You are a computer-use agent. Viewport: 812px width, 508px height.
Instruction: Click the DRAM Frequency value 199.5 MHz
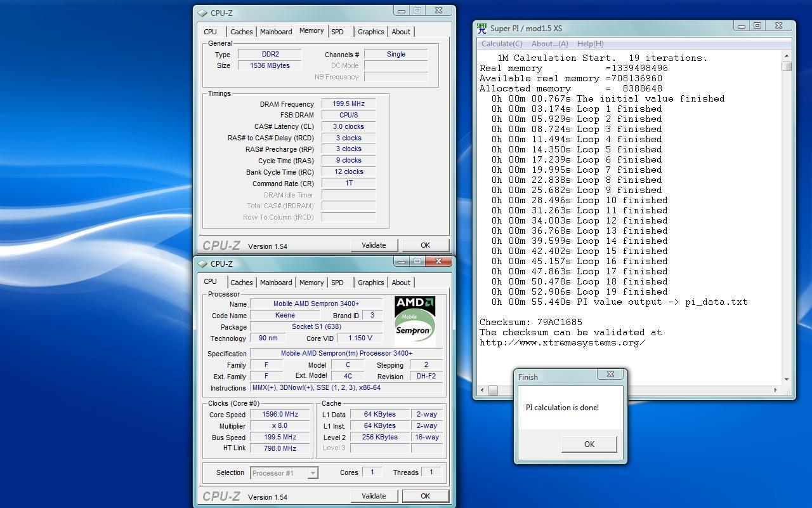[348, 104]
